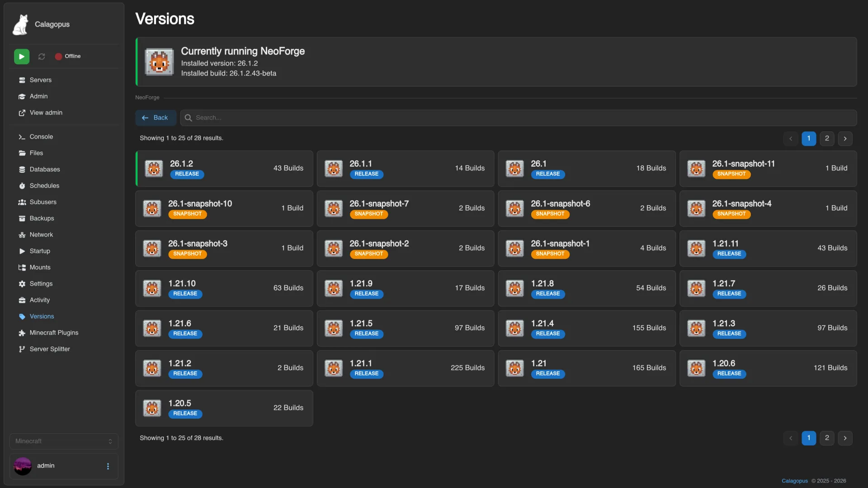Click the Server Splitter branch icon
The width and height of the screenshot is (868, 488).
point(22,349)
